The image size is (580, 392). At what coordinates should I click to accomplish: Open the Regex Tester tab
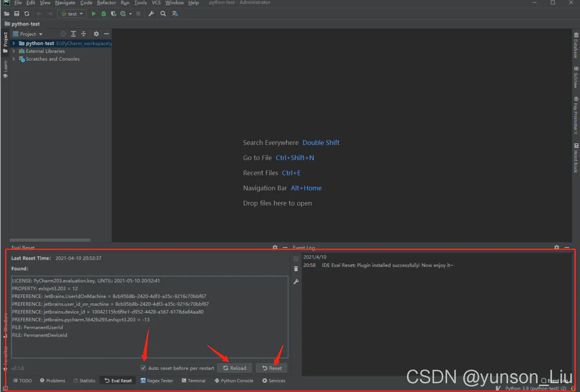coord(157,381)
